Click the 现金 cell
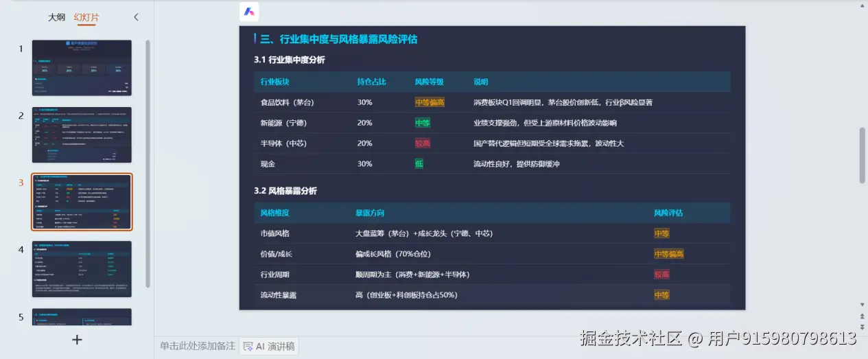The image size is (868, 359). pos(268,164)
